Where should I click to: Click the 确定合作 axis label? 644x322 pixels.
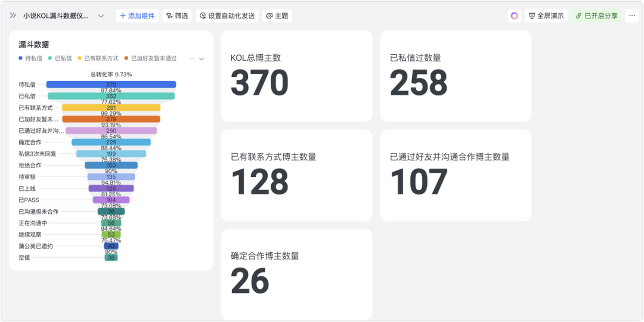point(30,142)
